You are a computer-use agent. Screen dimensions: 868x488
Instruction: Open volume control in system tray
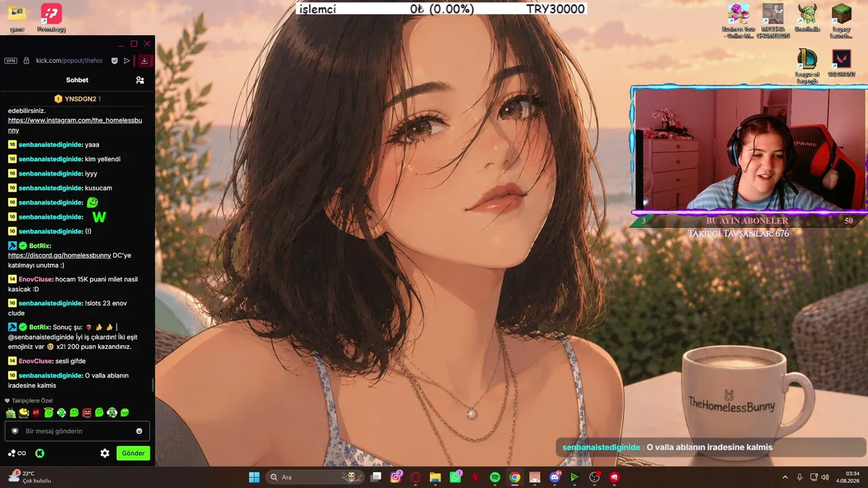pyautogui.click(x=825, y=477)
